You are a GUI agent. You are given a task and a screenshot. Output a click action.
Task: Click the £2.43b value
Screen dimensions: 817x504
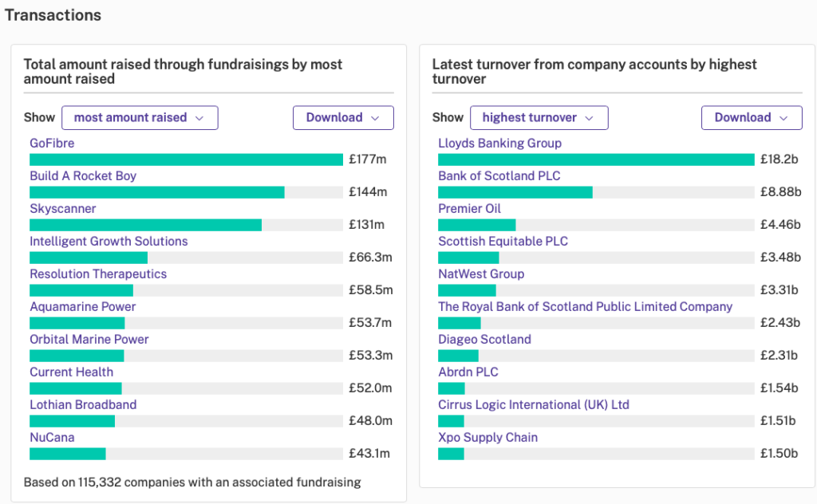point(780,323)
